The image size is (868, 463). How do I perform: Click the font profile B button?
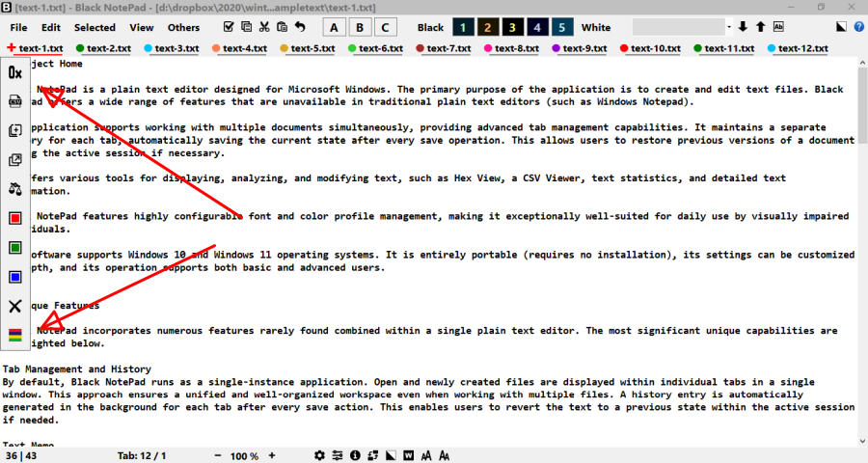(360, 27)
